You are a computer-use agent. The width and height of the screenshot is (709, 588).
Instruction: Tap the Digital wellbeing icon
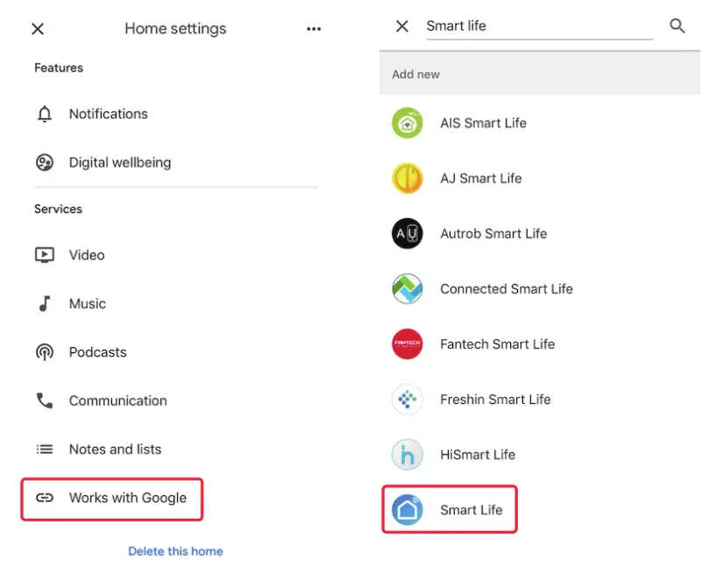(45, 162)
